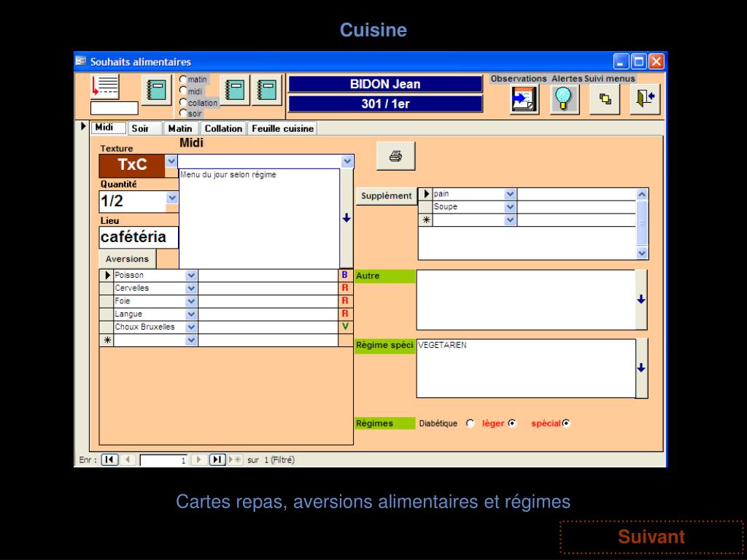
Task: Select the Poisson row with its row selector
Action: pos(107,275)
